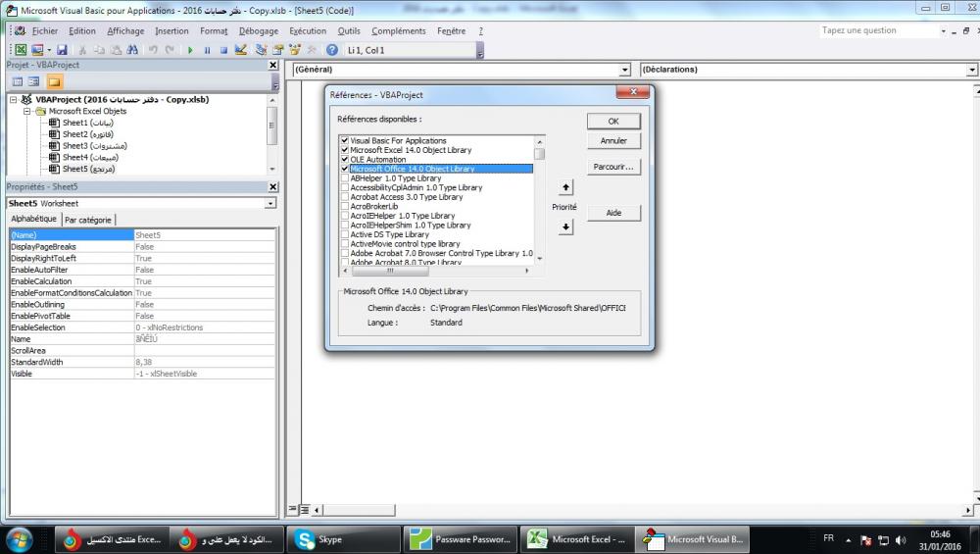Open Sheet5 Worksheet properties object dropdown
Viewport: 980px width, 554px height.
[270, 204]
